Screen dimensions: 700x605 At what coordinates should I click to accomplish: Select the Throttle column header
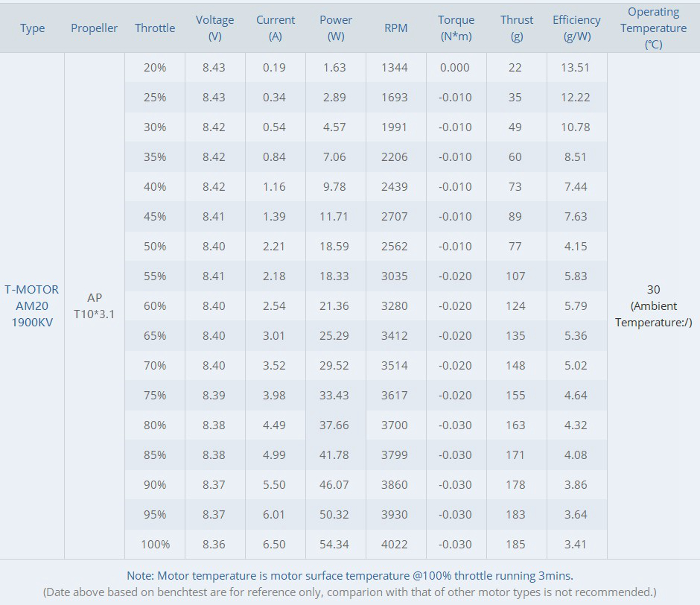pyautogui.click(x=155, y=28)
